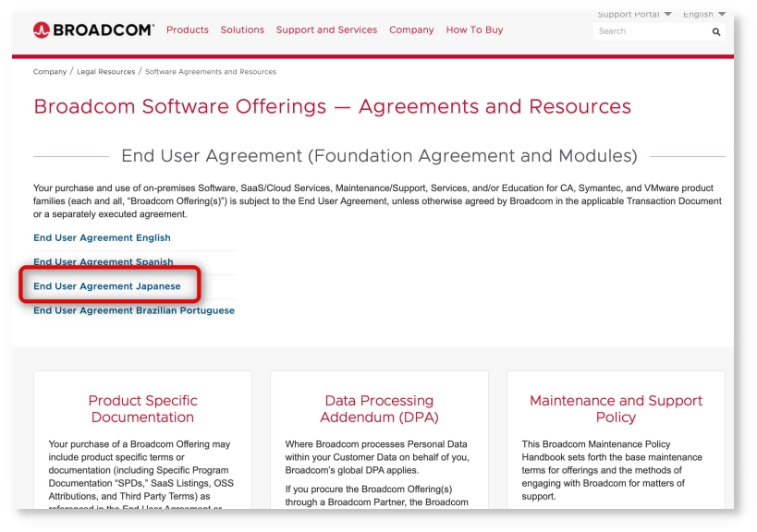Click the Broadcom logo
The image size is (757, 532).
[93, 30]
